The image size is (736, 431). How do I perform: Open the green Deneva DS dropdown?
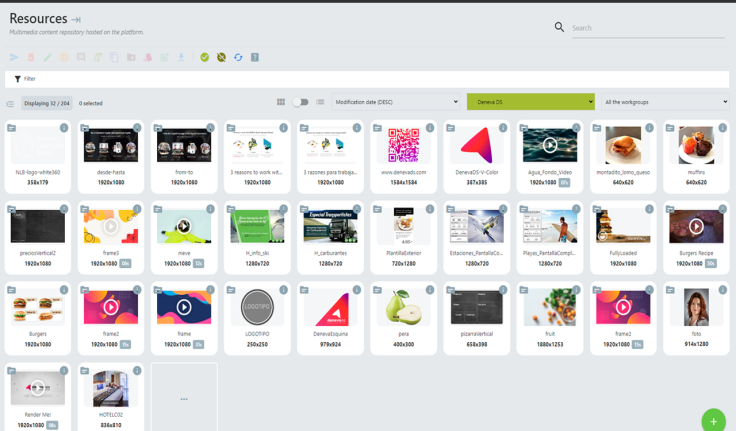coord(530,102)
